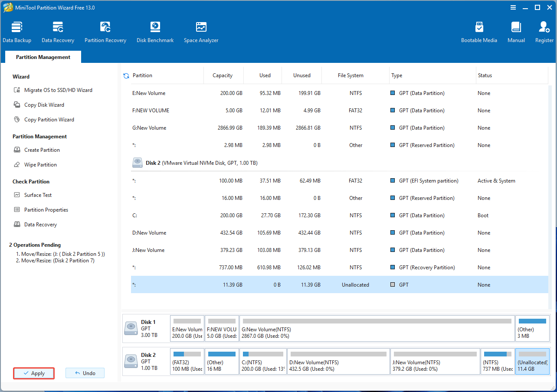Launch Data Recovery from the top toolbar
Viewport: 557px width, 392px height.
pyautogui.click(x=58, y=31)
